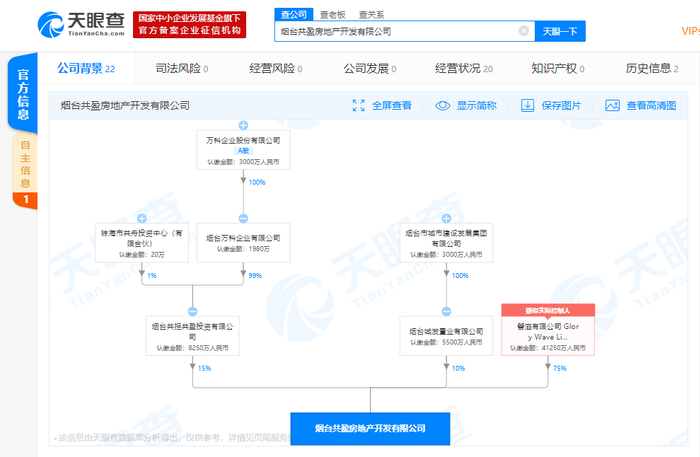Open 烟台城发置业有限公司 node

point(446,336)
